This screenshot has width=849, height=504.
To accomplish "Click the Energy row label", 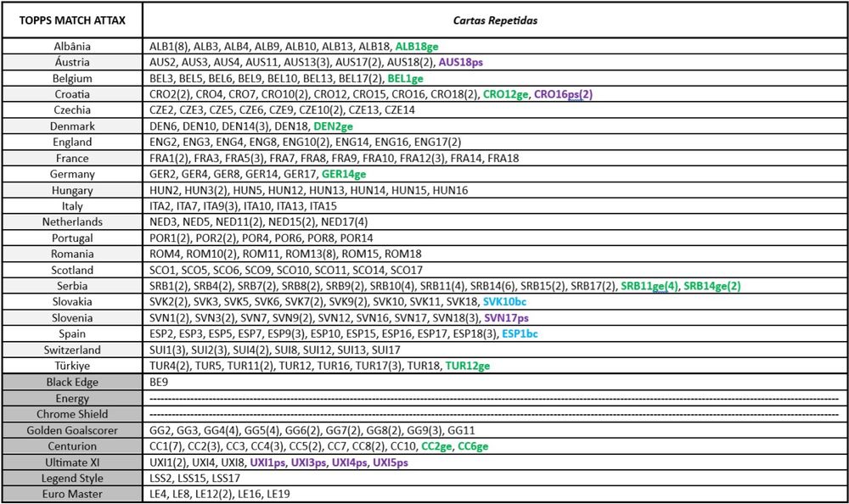I will pyautogui.click(x=72, y=399).
